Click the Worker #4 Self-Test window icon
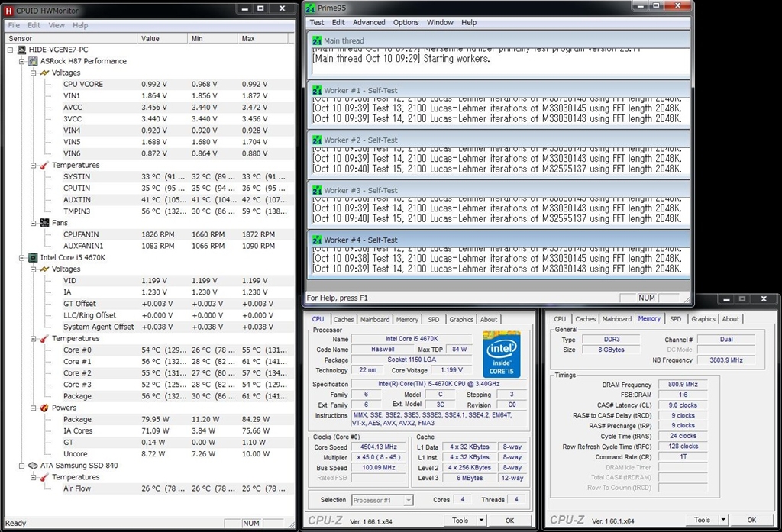The height and width of the screenshot is (532, 782). point(317,240)
